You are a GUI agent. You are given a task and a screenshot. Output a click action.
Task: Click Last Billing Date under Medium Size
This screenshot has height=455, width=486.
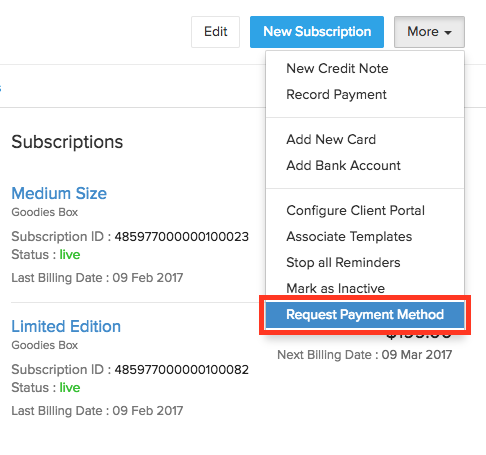(x=97, y=278)
